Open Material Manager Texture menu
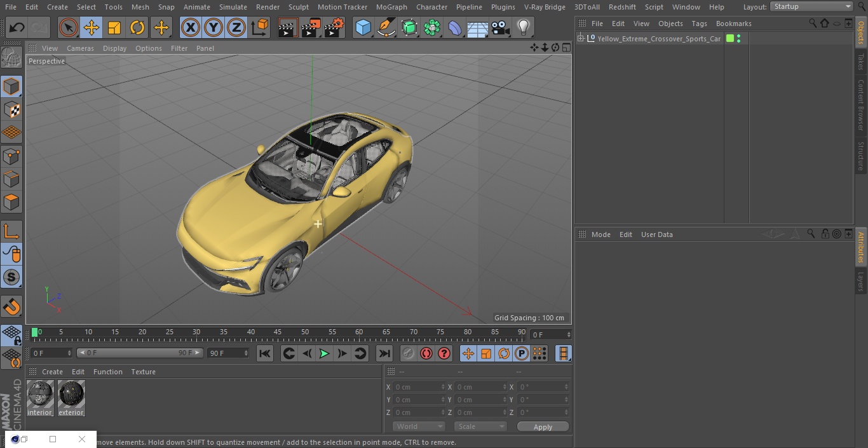Image resolution: width=868 pixels, height=448 pixels. click(143, 372)
